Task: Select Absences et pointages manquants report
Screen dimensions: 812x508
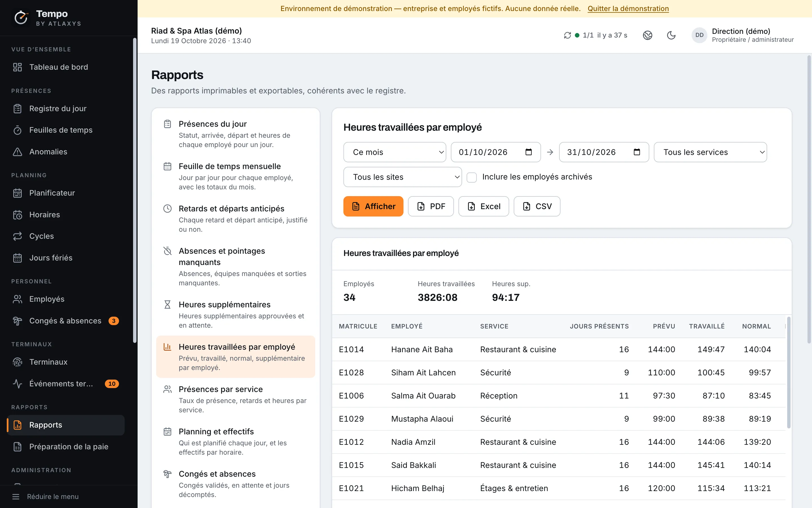Action: [235, 266]
